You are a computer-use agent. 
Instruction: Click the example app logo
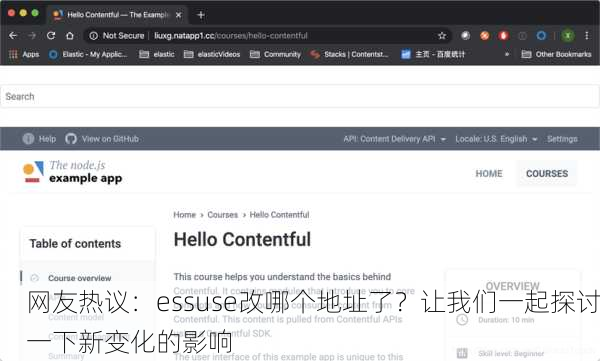(73, 172)
